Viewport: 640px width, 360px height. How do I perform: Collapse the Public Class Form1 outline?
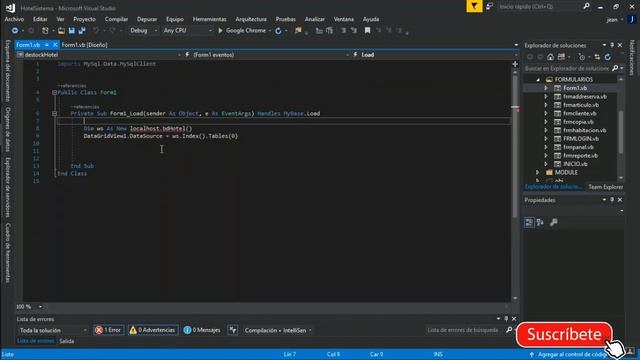point(54,93)
